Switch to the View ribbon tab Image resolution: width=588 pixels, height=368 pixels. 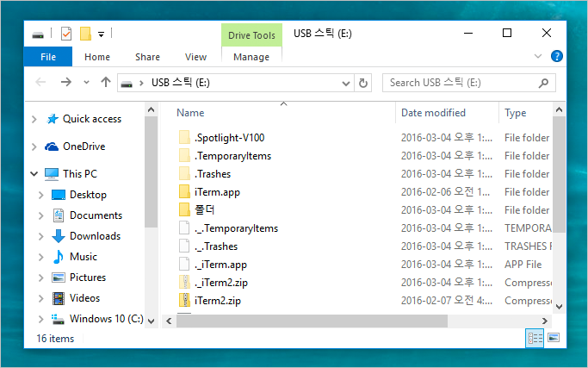tap(195, 57)
